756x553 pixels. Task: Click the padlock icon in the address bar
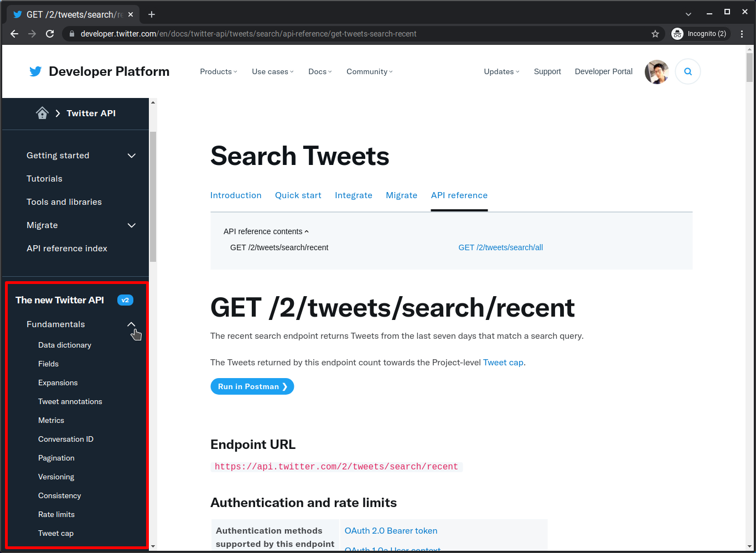pyautogui.click(x=71, y=33)
